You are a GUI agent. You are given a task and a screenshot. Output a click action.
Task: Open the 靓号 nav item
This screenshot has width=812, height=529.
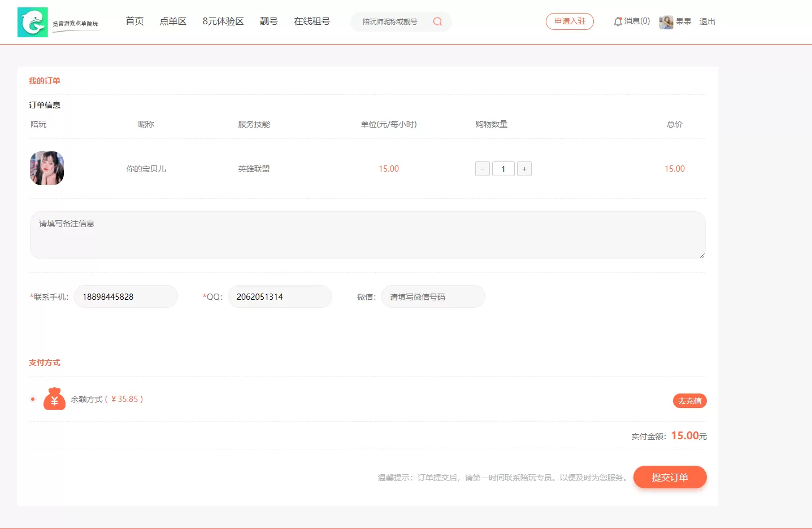pos(269,21)
